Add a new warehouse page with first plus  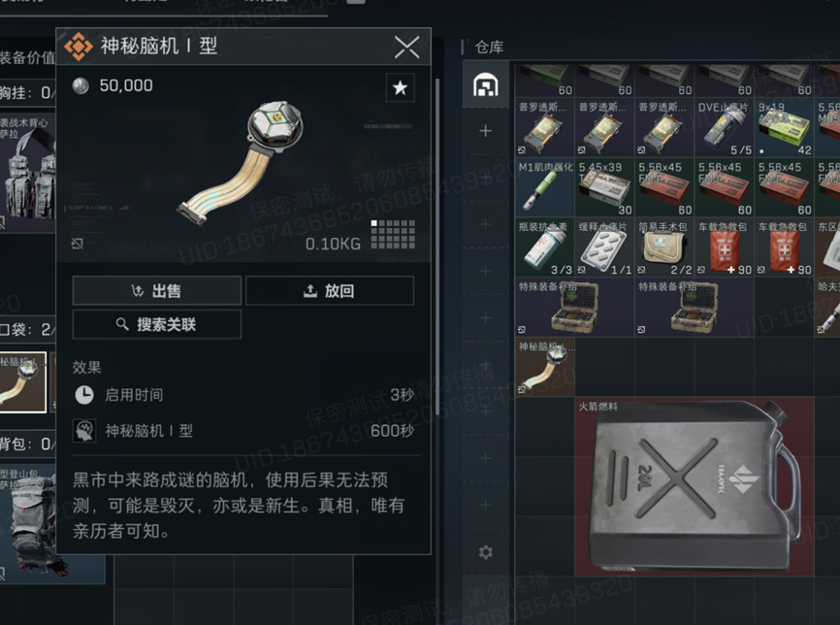click(485, 131)
